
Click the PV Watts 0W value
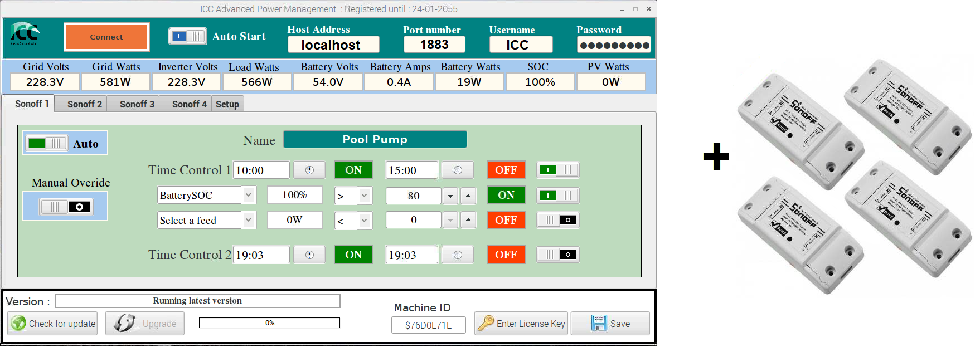611,82
